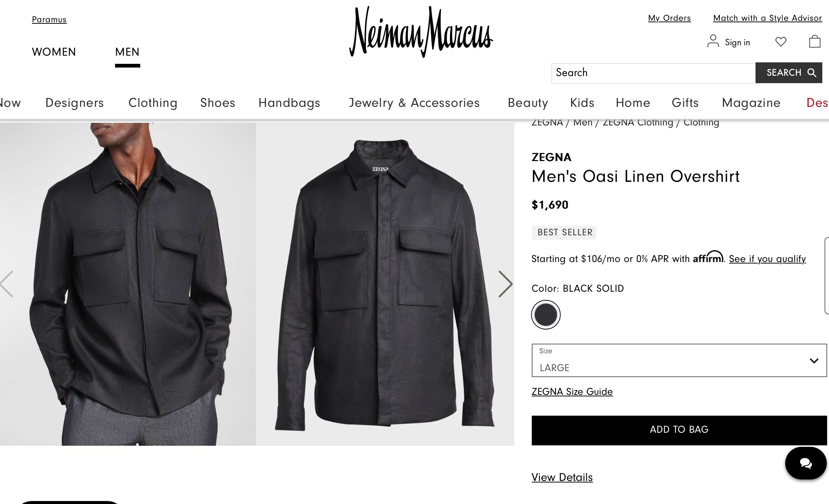
Task: Open the chat bubble icon
Action: 805,463
